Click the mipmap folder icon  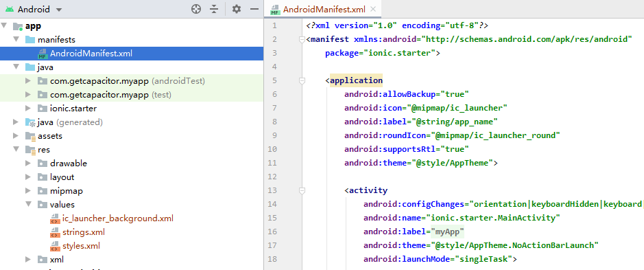[43, 191]
